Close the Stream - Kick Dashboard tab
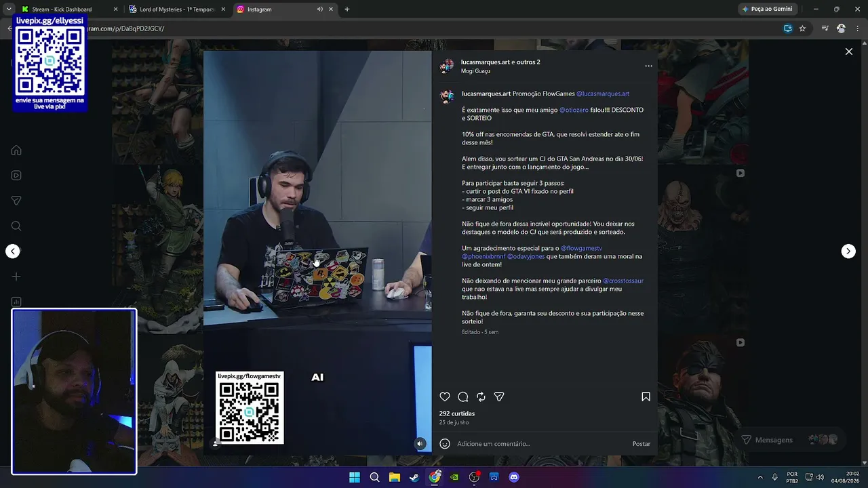 click(115, 9)
